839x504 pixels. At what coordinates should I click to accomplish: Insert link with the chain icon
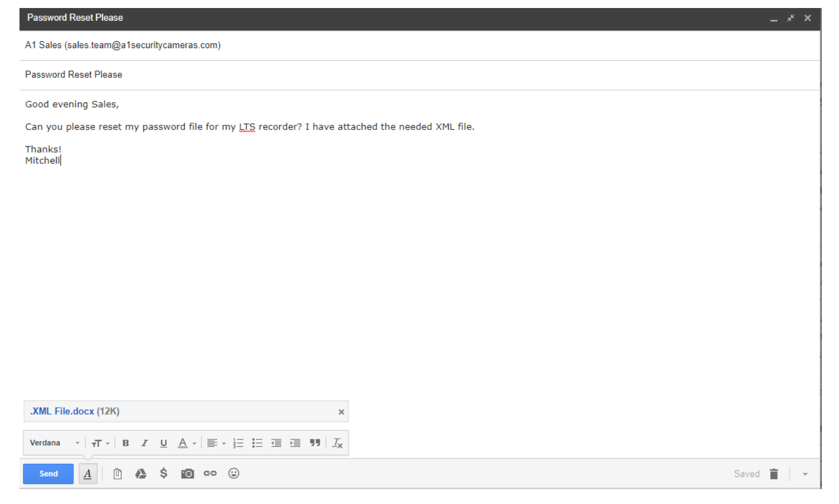210,474
